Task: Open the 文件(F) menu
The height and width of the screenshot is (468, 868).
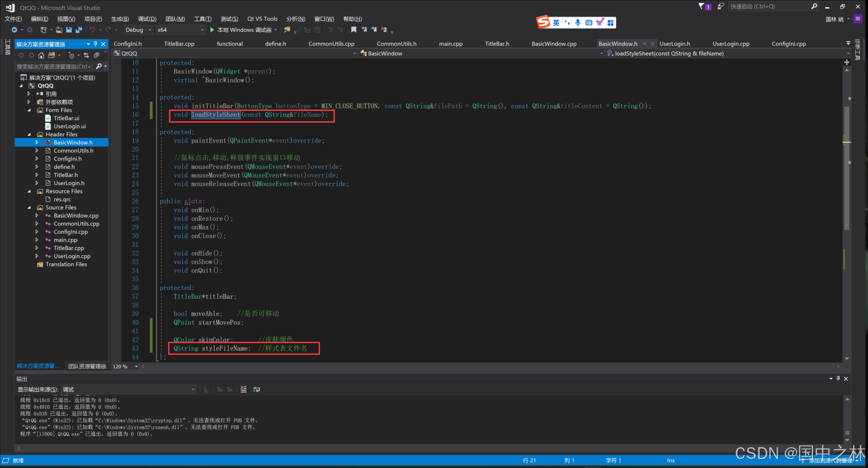Action: 13,18
